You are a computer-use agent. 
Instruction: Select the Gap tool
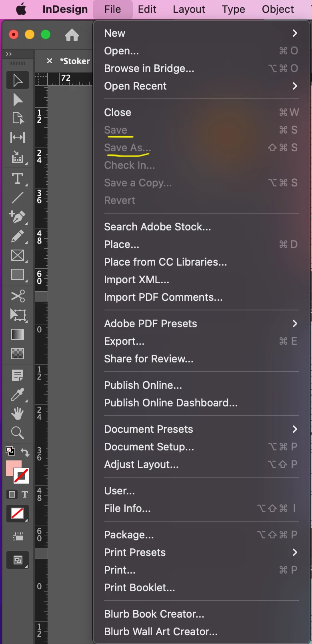tap(18, 138)
